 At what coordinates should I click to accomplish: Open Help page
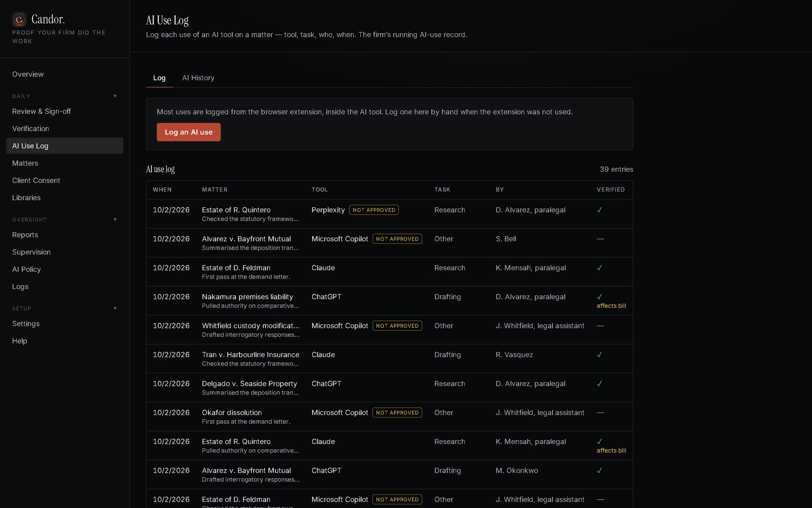pyautogui.click(x=65, y=341)
